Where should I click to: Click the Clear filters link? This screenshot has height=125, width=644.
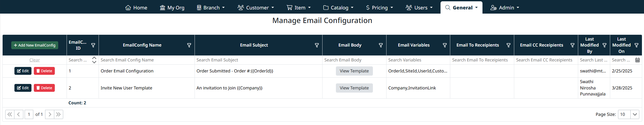(x=35, y=60)
